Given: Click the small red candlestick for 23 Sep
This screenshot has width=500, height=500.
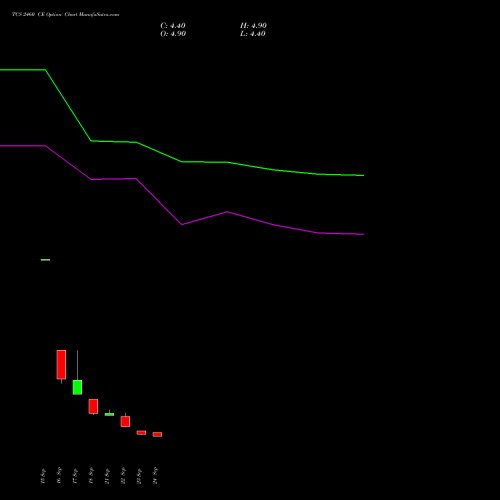Looking at the screenshot, I should pos(141,433).
